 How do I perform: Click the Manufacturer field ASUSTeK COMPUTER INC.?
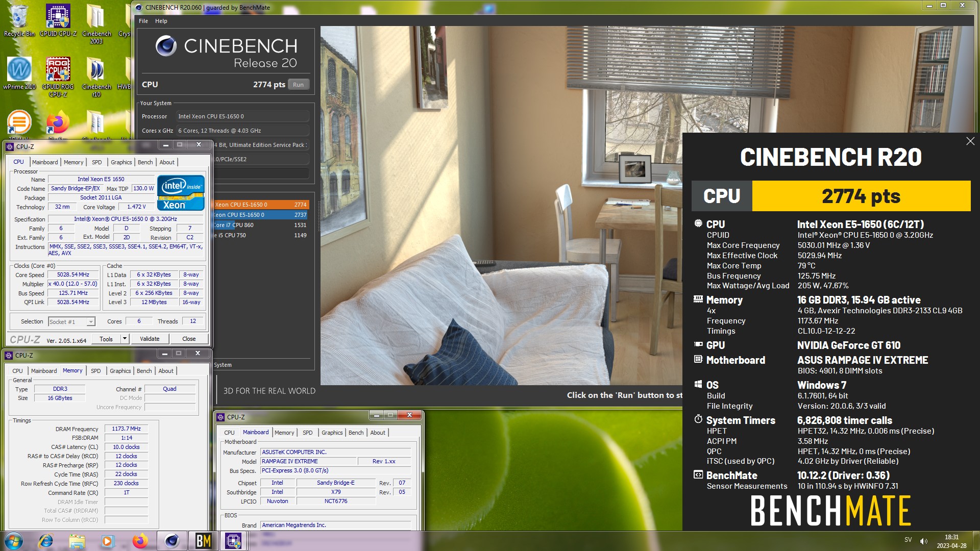[x=335, y=452]
